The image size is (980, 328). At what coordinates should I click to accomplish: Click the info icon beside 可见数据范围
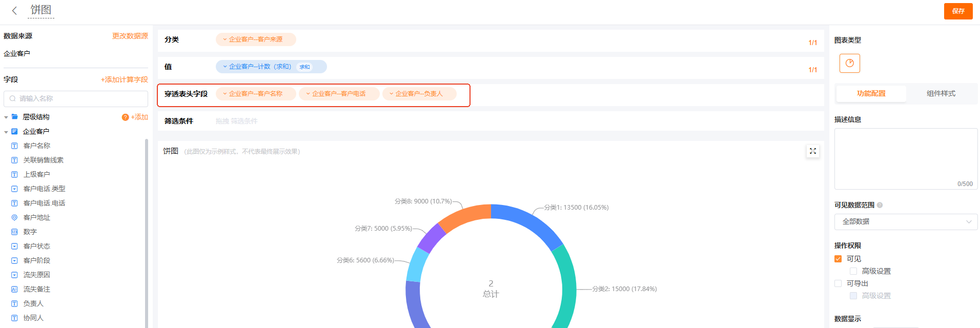(880, 205)
